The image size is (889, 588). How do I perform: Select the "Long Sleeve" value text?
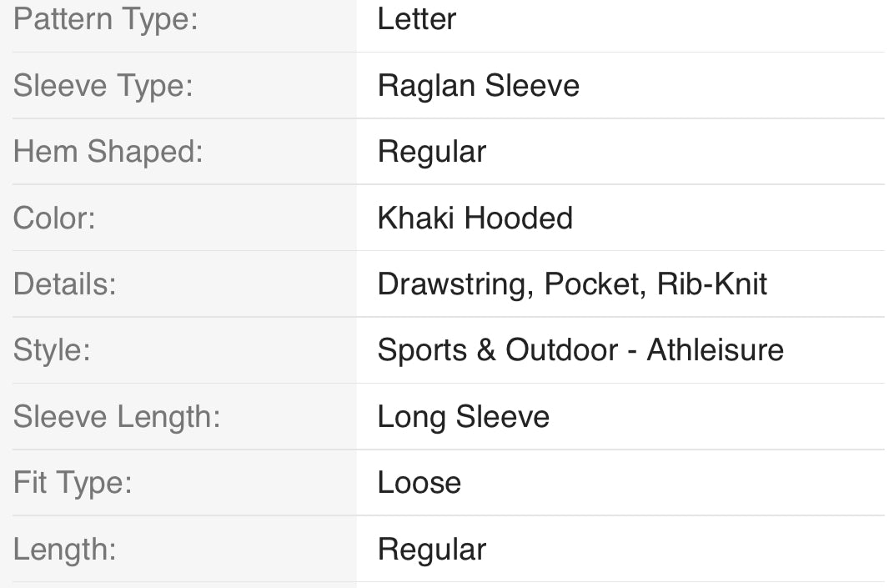click(463, 417)
